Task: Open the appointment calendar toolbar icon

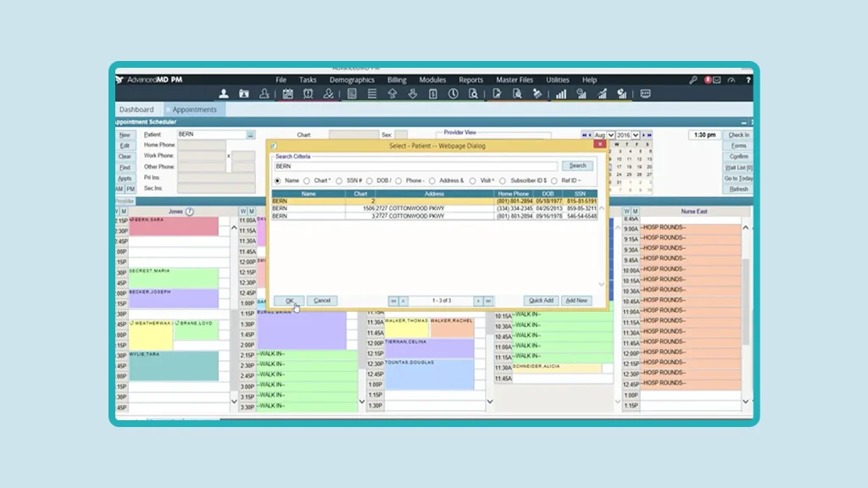Action: click(x=287, y=94)
